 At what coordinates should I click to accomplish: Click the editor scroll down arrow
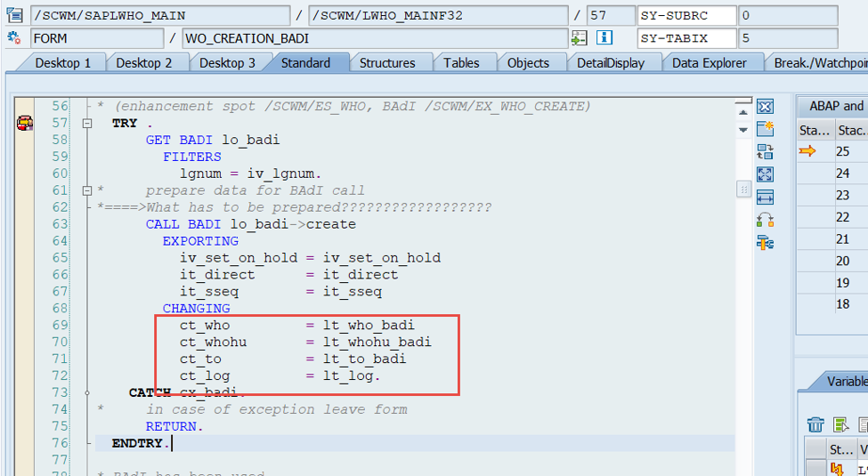743,130
